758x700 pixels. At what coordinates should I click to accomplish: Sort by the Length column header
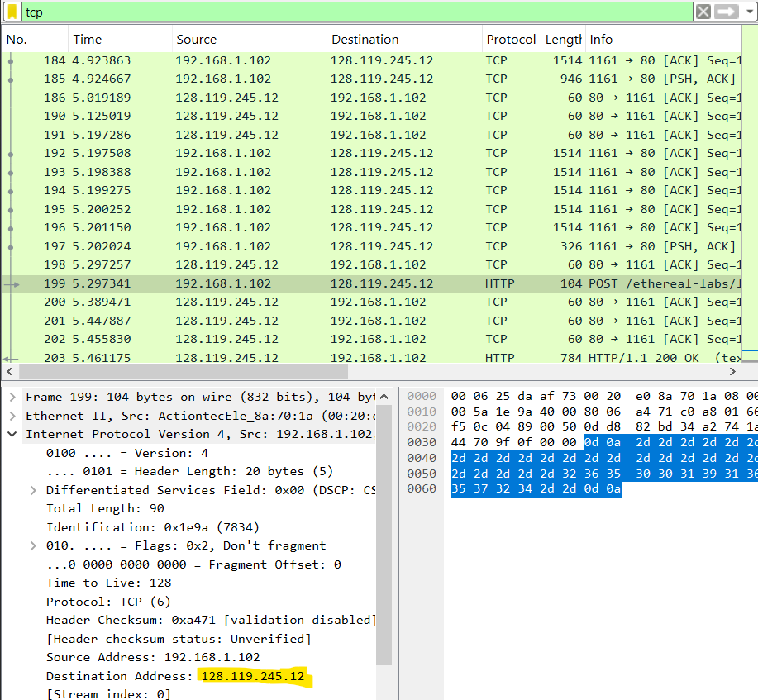[563, 39]
